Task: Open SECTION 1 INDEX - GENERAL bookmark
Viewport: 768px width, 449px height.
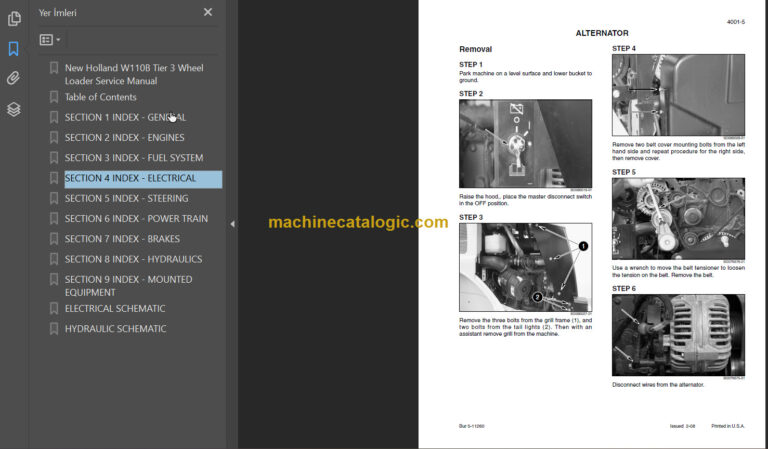Action: (x=125, y=118)
